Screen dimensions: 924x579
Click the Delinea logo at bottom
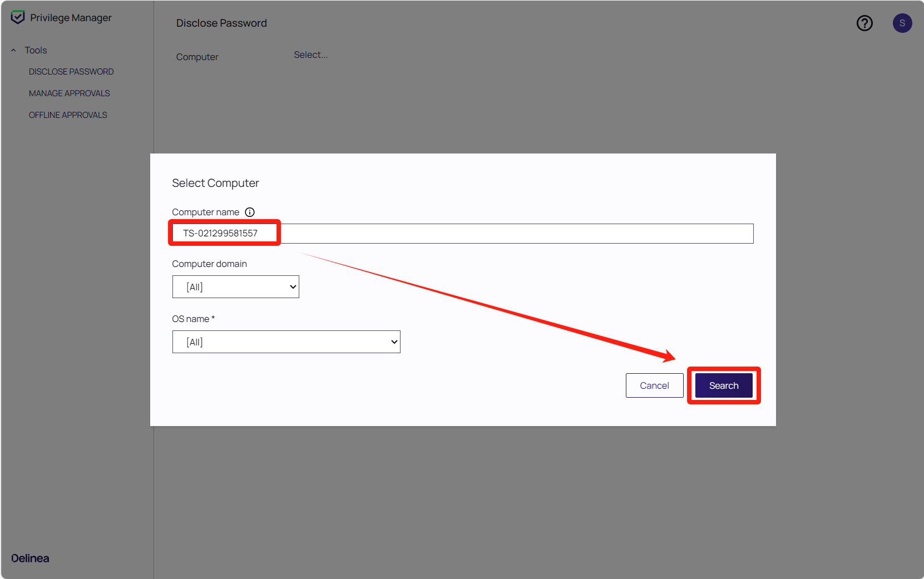click(31, 558)
